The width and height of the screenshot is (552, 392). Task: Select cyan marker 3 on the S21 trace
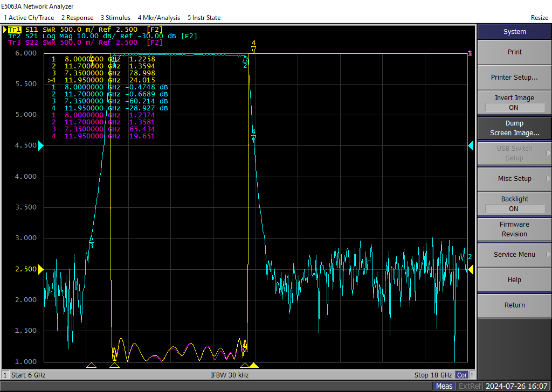pos(91,240)
